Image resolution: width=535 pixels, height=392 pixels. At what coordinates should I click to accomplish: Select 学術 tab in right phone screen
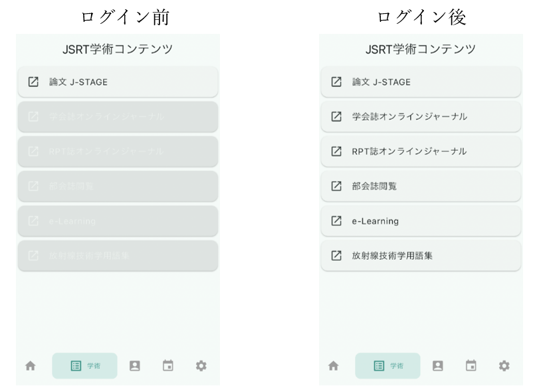[x=388, y=365]
